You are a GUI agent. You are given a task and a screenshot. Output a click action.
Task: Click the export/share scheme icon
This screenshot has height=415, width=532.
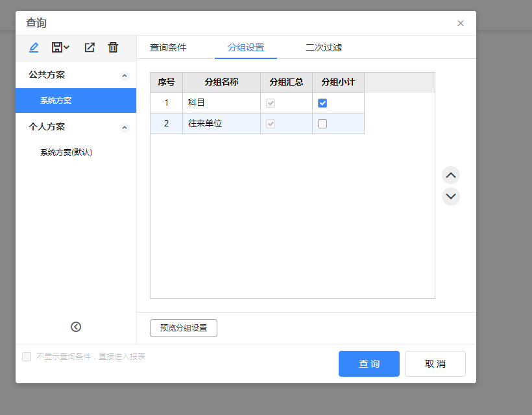(x=90, y=47)
